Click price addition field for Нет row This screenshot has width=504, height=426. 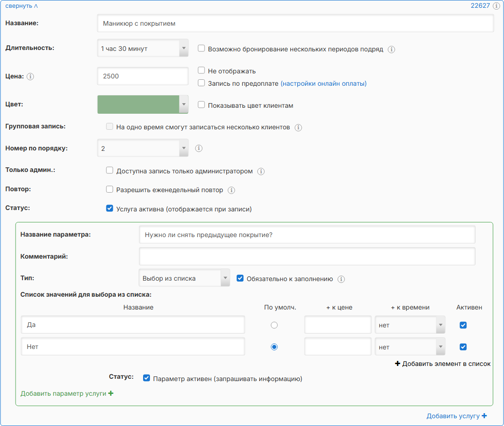pyautogui.click(x=338, y=347)
